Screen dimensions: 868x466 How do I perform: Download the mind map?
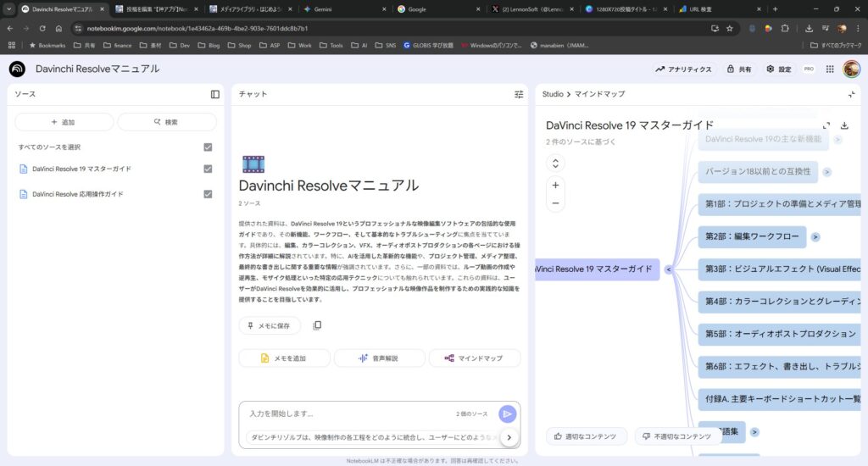point(845,125)
